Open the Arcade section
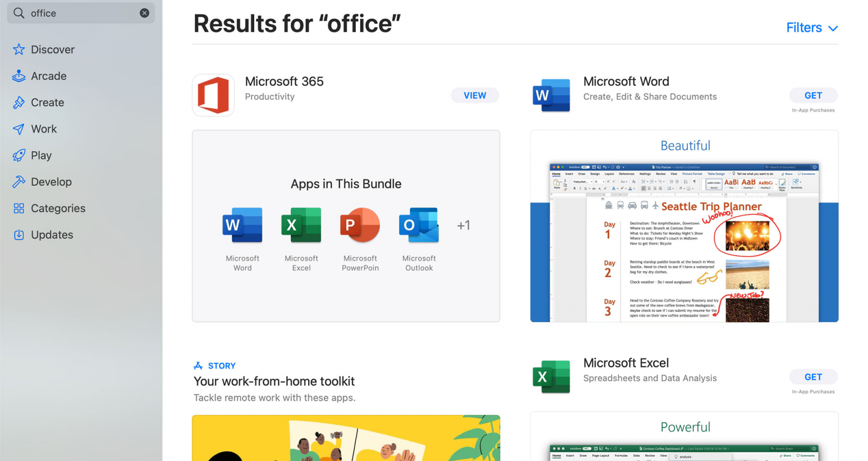 pos(48,76)
